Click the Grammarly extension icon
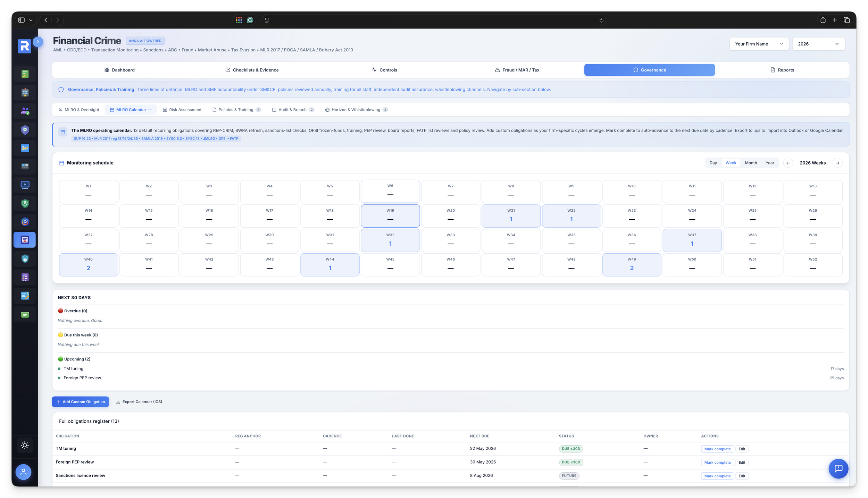Viewport: 868px width, 498px height. (250, 20)
